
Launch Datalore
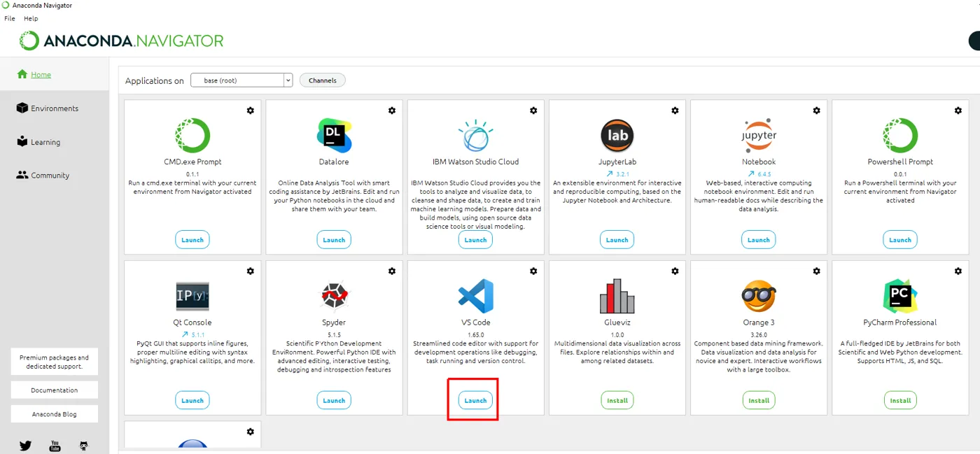[x=334, y=240]
